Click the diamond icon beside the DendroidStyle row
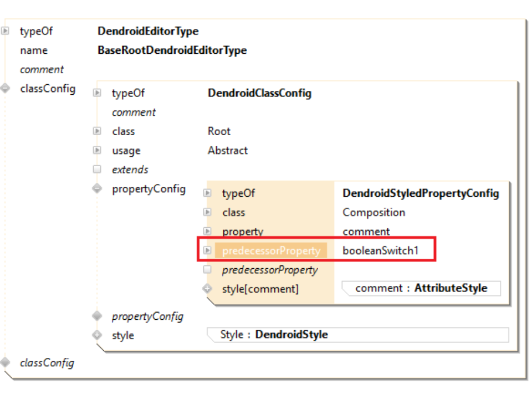The height and width of the screenshot is (399, 532). pyautogui.click(x=97, y=335)
